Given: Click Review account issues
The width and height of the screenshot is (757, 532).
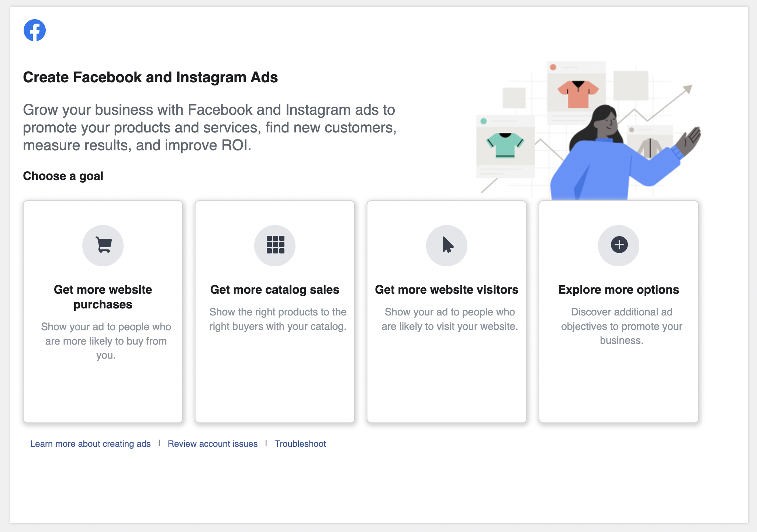Looking at the screenshot, I should 212,444.
